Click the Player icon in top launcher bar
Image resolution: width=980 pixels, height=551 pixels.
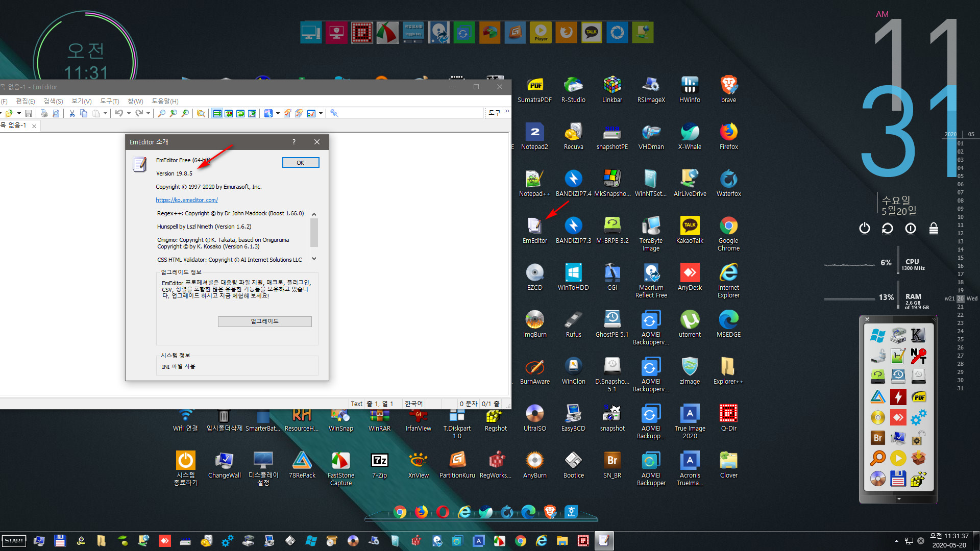(x=541, y=33)
